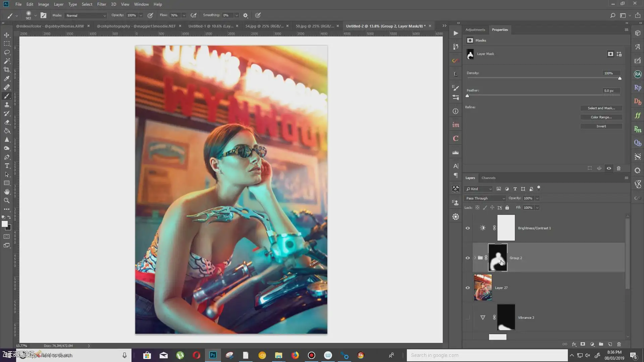Show the Vibrance 3 layer
The image size is (644, 362).
point(468,317)
